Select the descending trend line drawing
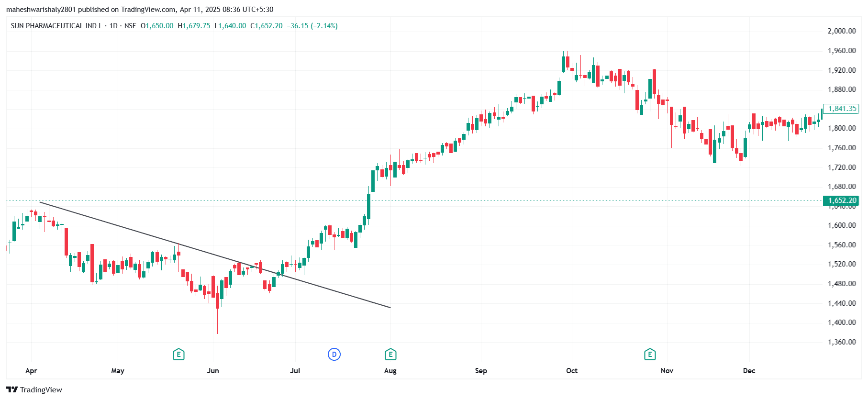 (215, 255)
